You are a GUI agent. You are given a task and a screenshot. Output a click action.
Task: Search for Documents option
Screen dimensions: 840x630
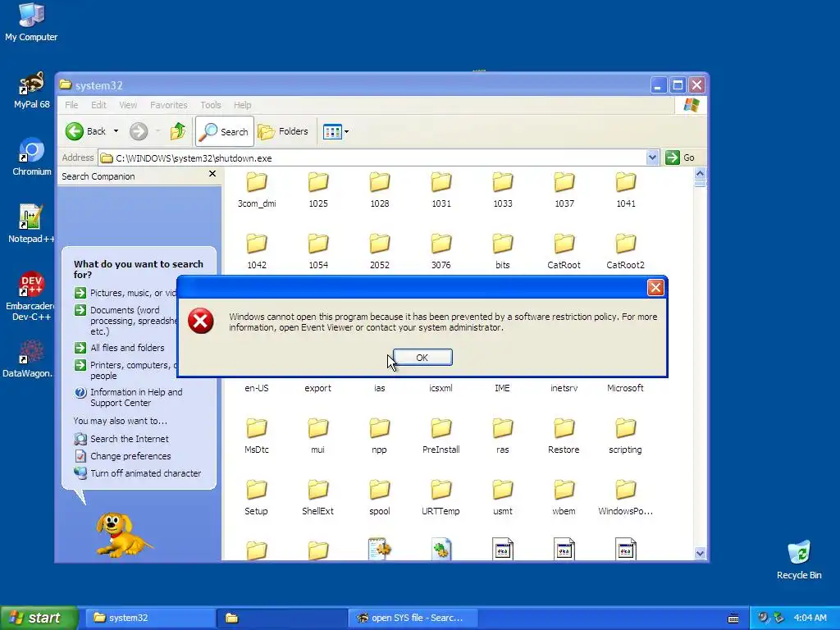125,321
